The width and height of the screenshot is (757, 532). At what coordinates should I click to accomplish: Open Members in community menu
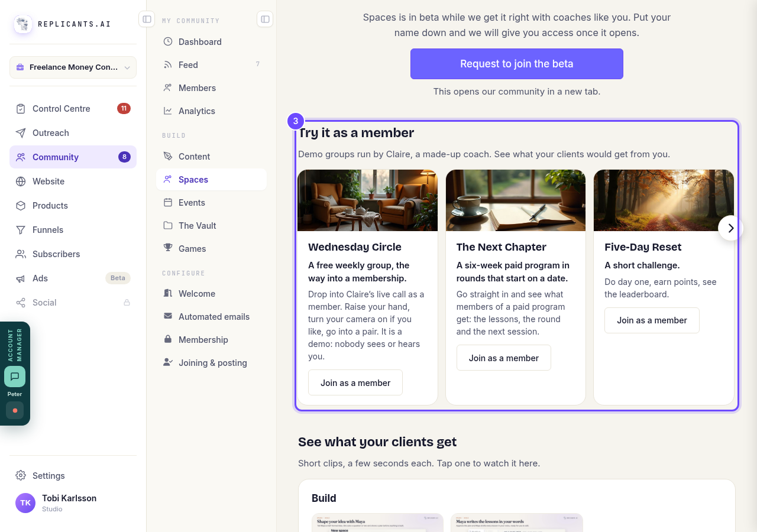click(x=211, y=88)
